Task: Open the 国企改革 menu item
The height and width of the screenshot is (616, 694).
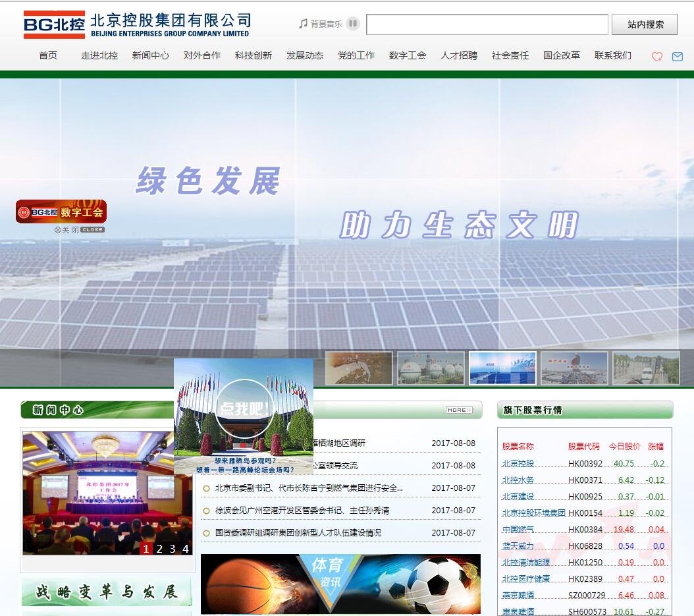Action: coord(561,55)
